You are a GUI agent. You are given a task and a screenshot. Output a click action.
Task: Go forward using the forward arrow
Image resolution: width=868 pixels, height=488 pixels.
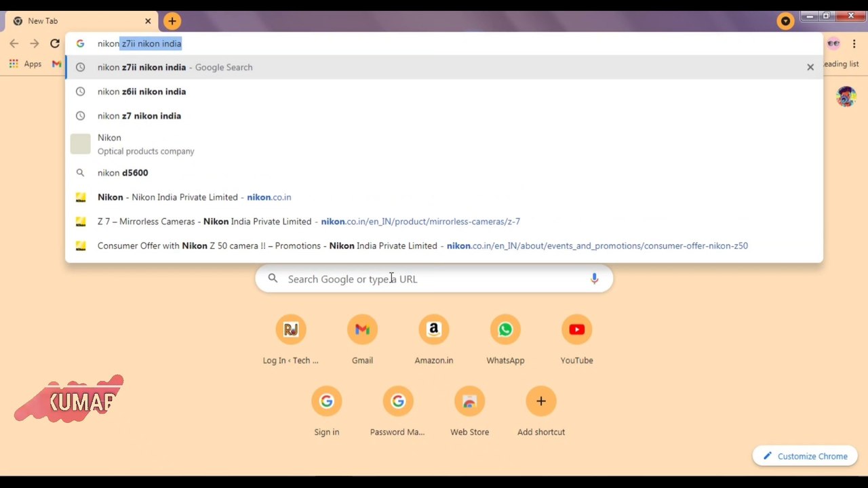[x=35, y=43]
